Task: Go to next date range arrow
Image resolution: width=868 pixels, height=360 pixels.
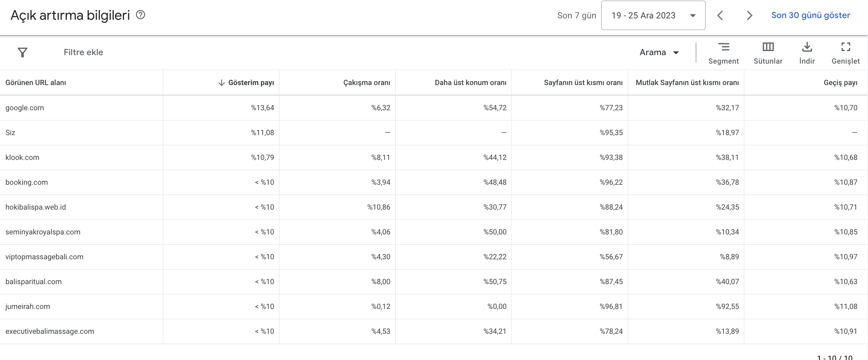Action: pyautogui.click(x=749, y=15)
